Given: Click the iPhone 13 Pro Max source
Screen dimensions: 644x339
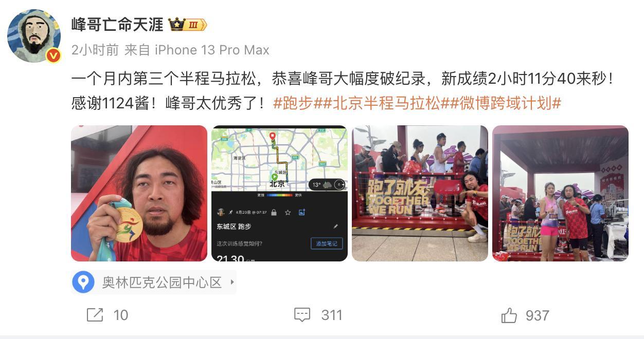Looking at the screenshot, I should click(x=212, y=50).
